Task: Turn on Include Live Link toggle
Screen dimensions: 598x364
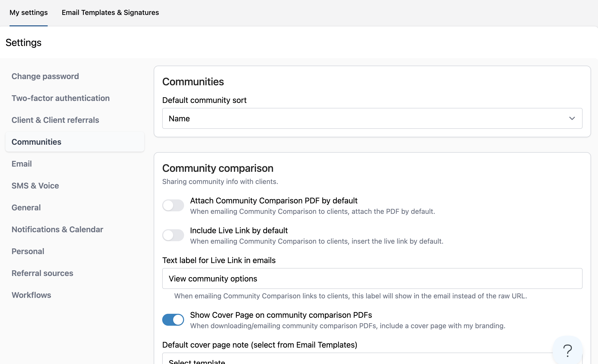Action: tap(173, 235)
